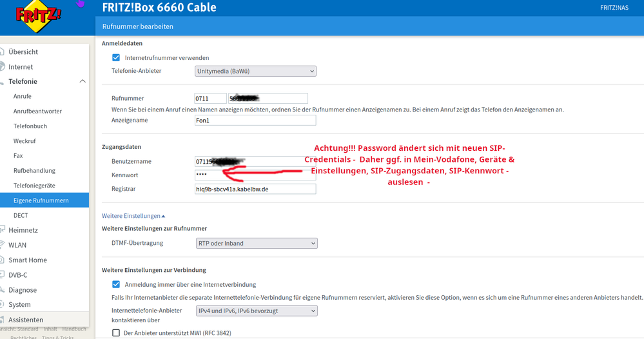The image size is (644, 339).
Task: Toggle Anmeldung immer über eine Internetverbindung
Action: 116,284
